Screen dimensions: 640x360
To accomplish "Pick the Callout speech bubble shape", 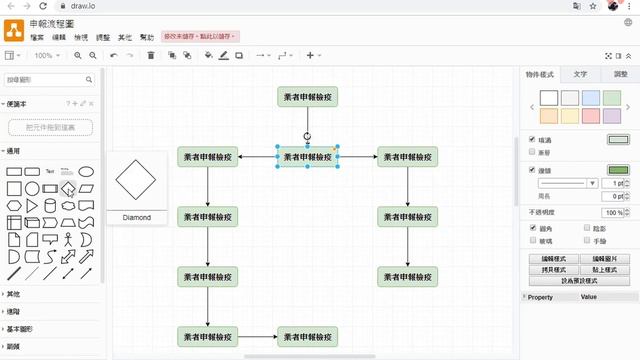I will pyautogui.click(x=50, y=240).
